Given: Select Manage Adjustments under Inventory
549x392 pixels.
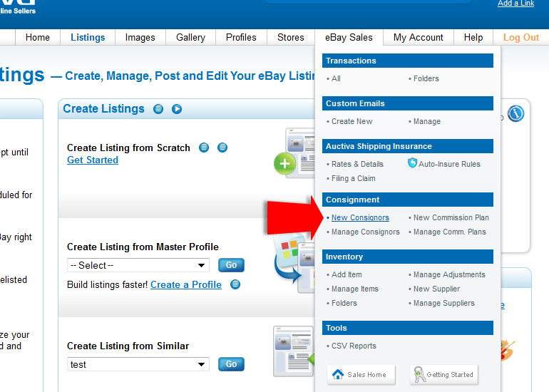Looking at the screenshot, I should pyautogui.click(x=449, y=274).
